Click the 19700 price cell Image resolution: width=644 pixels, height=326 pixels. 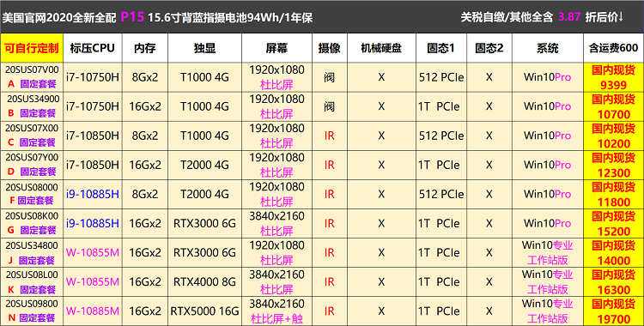614,311
